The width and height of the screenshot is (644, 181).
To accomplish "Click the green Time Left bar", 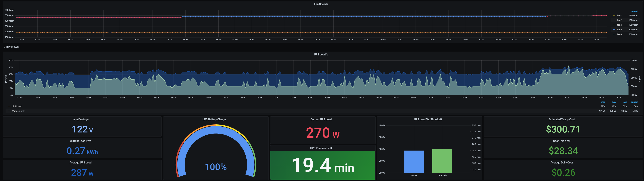I will pyautogui.click(x=442, y=161).
